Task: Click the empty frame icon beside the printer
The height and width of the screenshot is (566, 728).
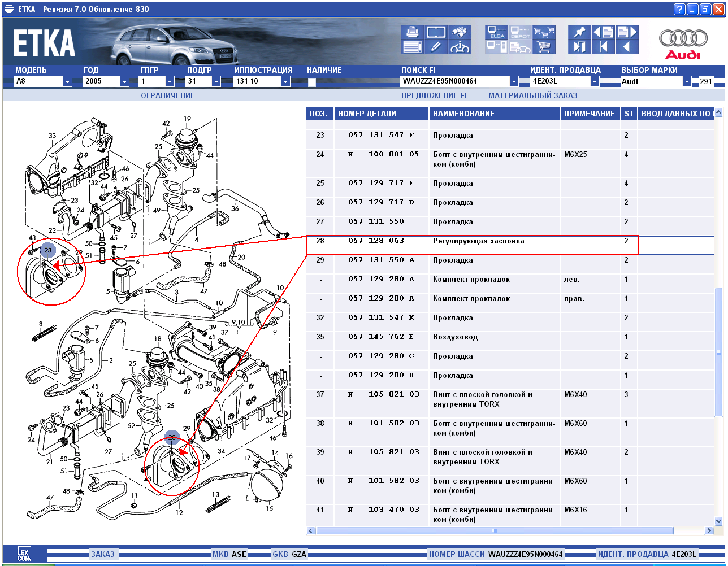Action: pos(436,32)
